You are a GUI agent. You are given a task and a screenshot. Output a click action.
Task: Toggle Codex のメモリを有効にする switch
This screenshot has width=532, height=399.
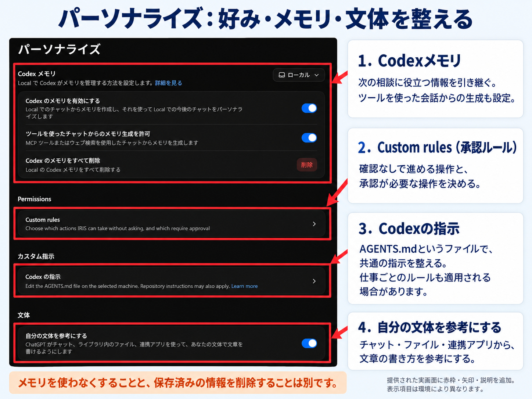tap(309, 108)
